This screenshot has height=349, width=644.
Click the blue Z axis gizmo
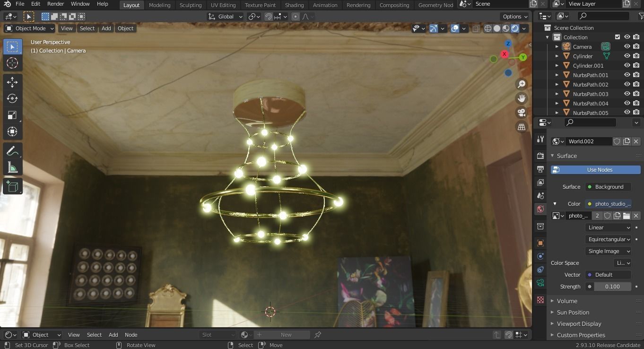pyautogui.click(x=508, y=44)
